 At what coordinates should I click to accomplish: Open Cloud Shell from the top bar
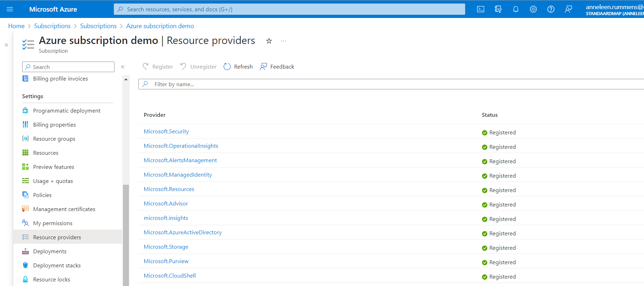(481, 9)
